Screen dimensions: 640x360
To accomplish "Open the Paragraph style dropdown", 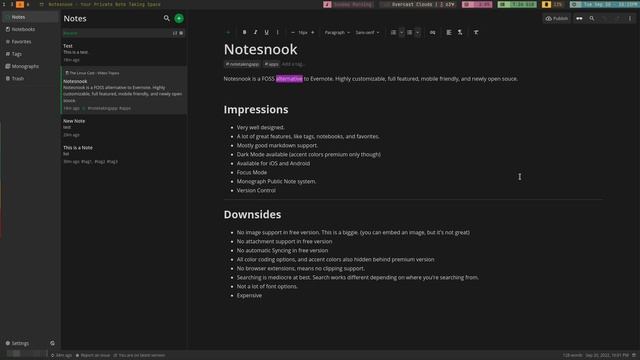I will pos(337,32).
